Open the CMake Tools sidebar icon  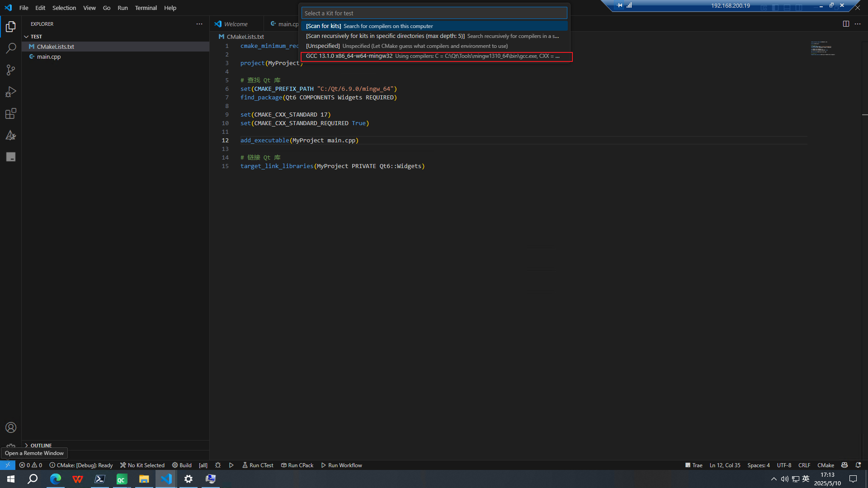(x=11, y=135)
